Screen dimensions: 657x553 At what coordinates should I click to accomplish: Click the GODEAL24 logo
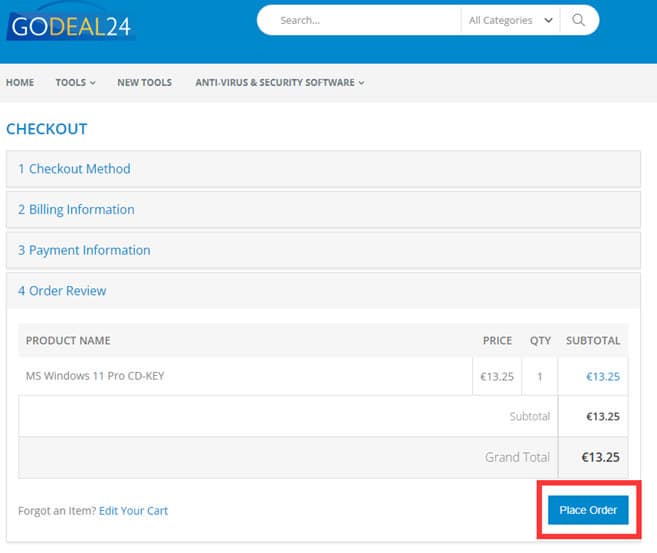[68, 25]
